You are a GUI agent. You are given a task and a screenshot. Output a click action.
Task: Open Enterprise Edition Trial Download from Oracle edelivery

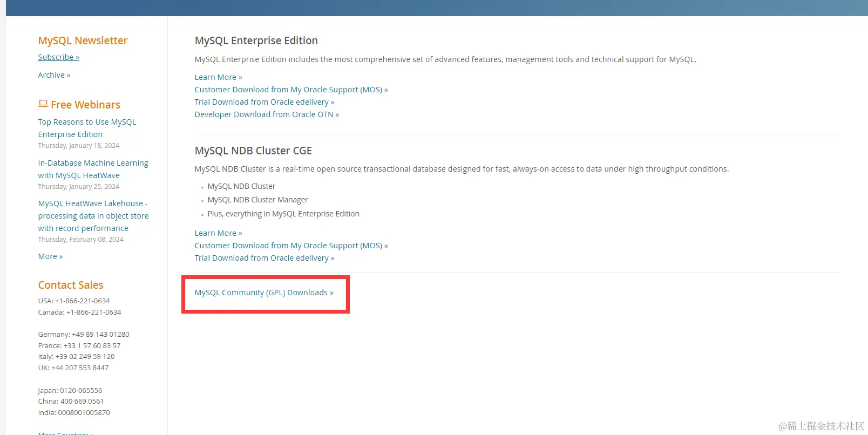265,102
